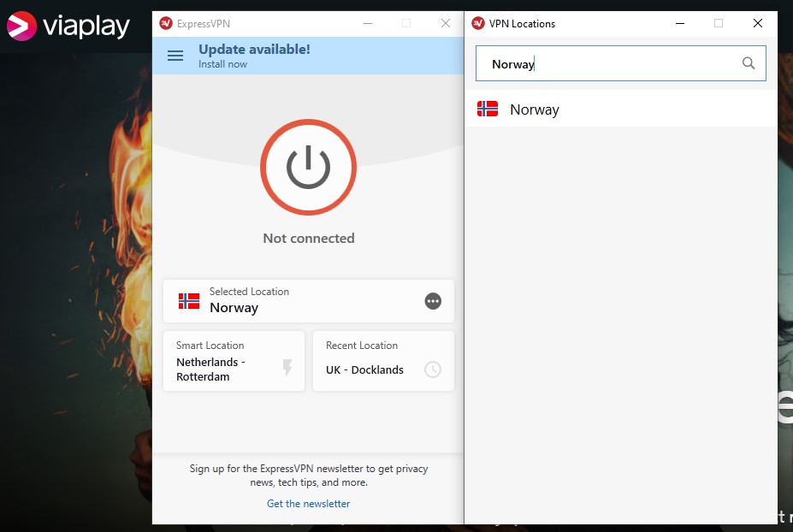Connect to UK - Docklands recent location
This screenshot has height=532, width=793.
click(x=383, y=361)
